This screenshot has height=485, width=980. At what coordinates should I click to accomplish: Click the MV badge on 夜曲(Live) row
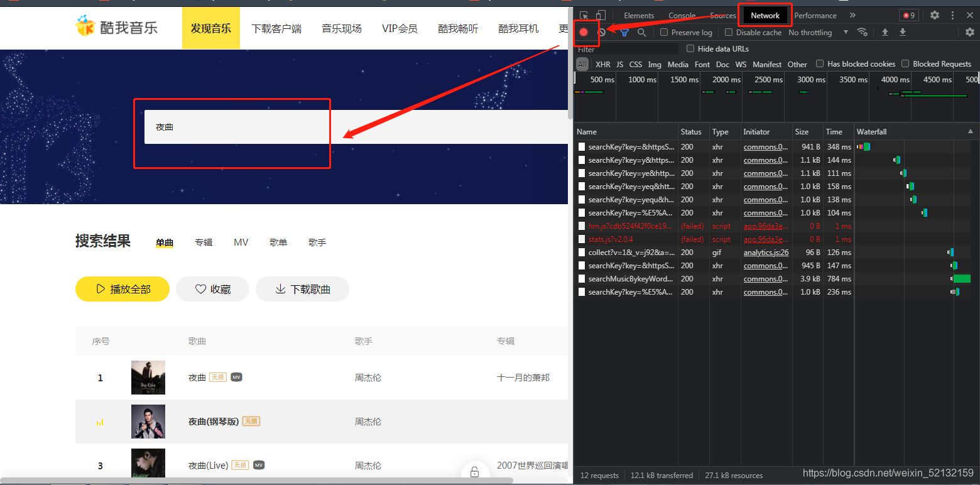click(259, 465)
